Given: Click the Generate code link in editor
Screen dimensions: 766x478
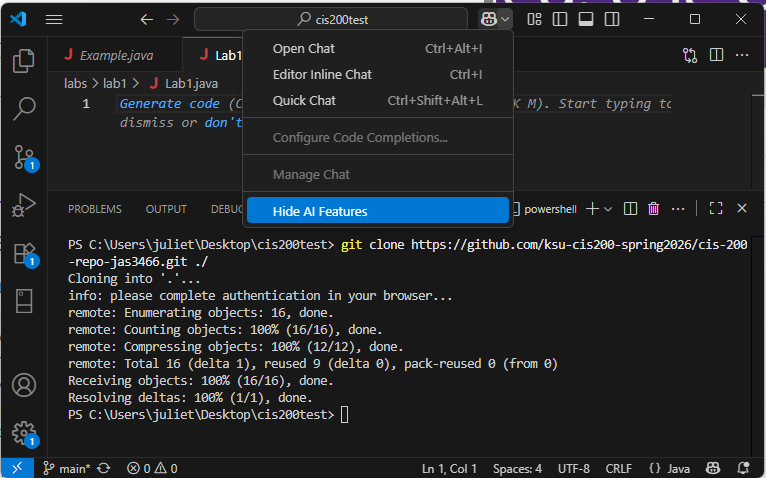Looking at the screenshot, I should tap(170, 104).
